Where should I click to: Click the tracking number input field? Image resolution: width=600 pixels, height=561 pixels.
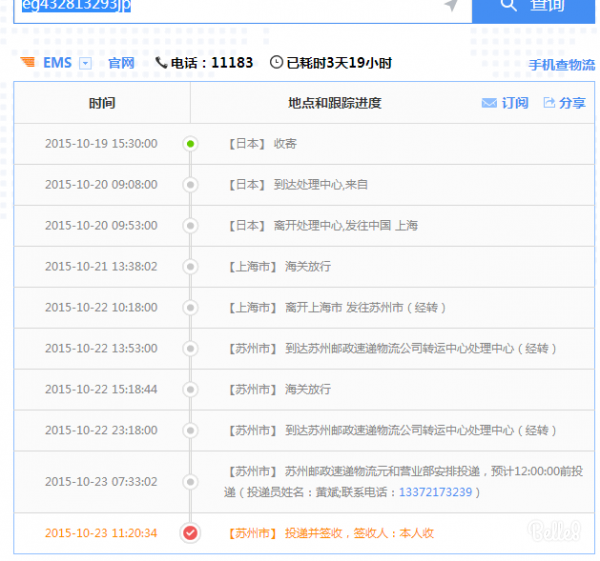pos(243,10)
